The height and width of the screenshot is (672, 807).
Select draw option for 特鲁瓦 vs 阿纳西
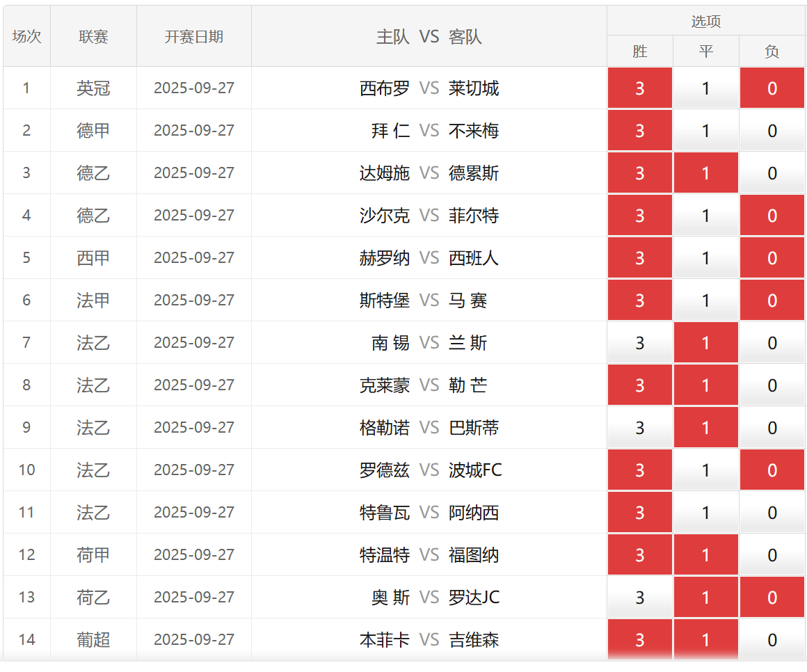tap(705, 513)
